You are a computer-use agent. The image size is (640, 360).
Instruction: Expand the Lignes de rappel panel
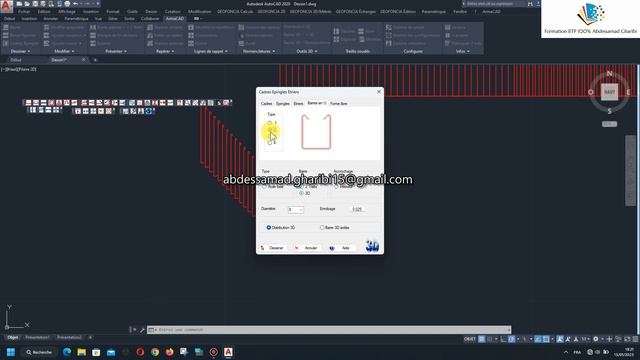click(211, 51)
